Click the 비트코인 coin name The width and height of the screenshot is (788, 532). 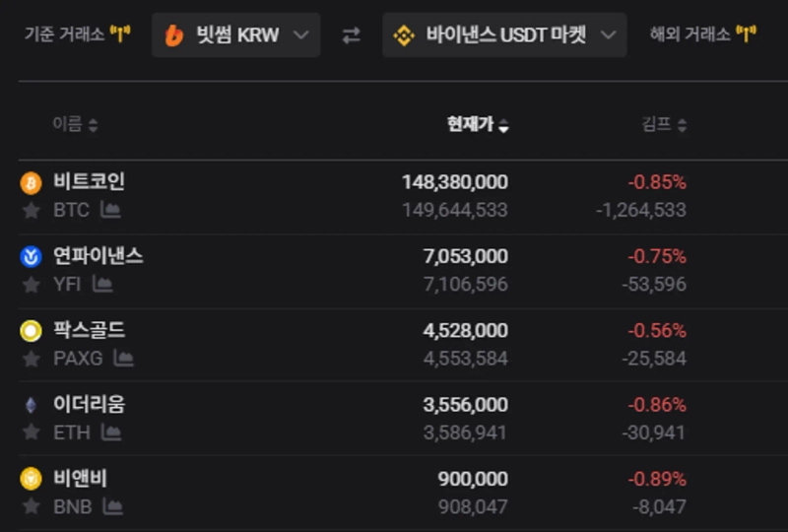coord(90,181)
